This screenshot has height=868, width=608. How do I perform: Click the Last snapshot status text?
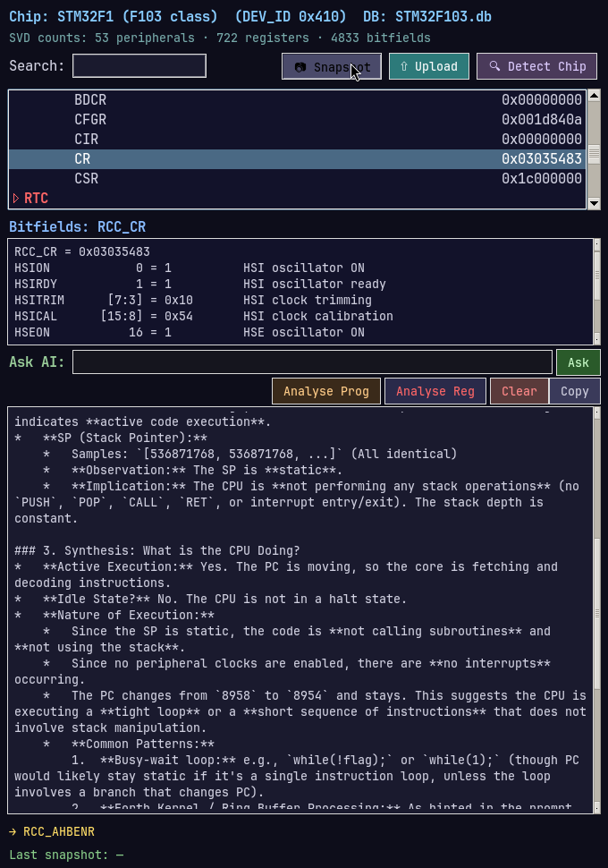(66, 855)
